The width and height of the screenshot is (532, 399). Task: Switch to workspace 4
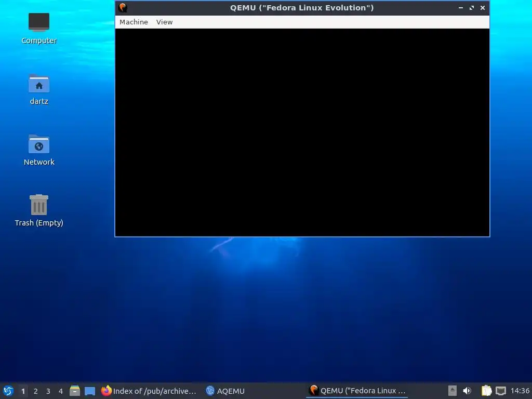pyautogui.click(x=61, y=391)
